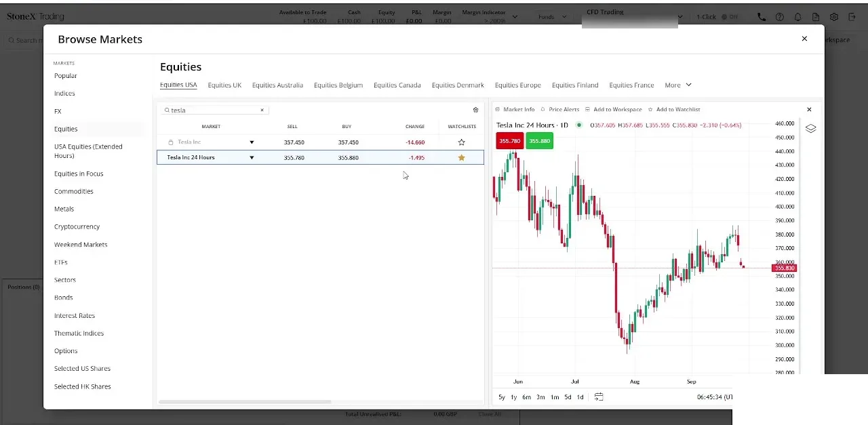Open the More equities regions dropdown

[678, 85]
